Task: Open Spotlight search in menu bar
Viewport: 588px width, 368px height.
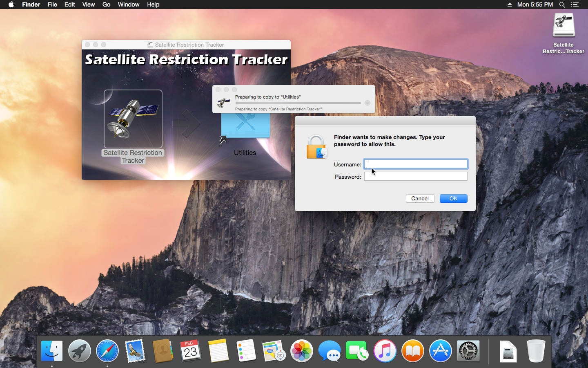Action: click(x=562, y=4)
